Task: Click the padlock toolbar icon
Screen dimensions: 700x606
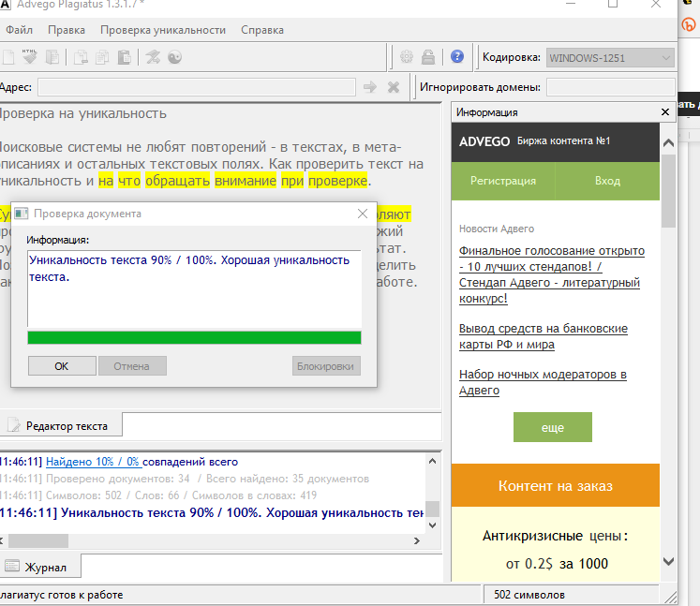Action: [428, 57]
